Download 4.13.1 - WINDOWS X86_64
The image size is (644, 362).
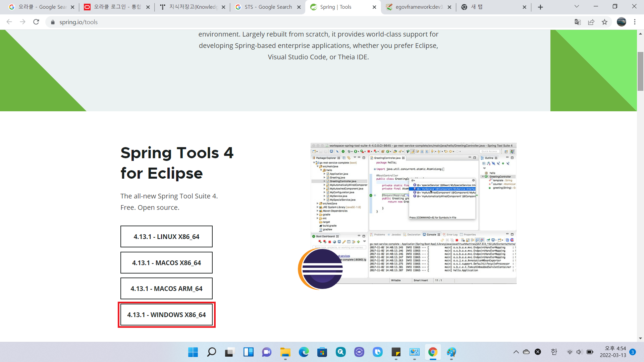point(166,315)
